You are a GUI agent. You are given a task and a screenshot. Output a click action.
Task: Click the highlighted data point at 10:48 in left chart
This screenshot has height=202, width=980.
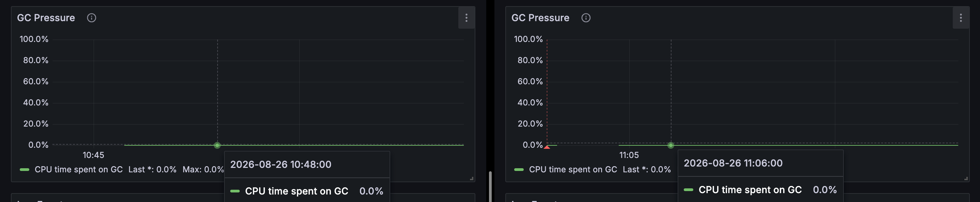[217, 145]
